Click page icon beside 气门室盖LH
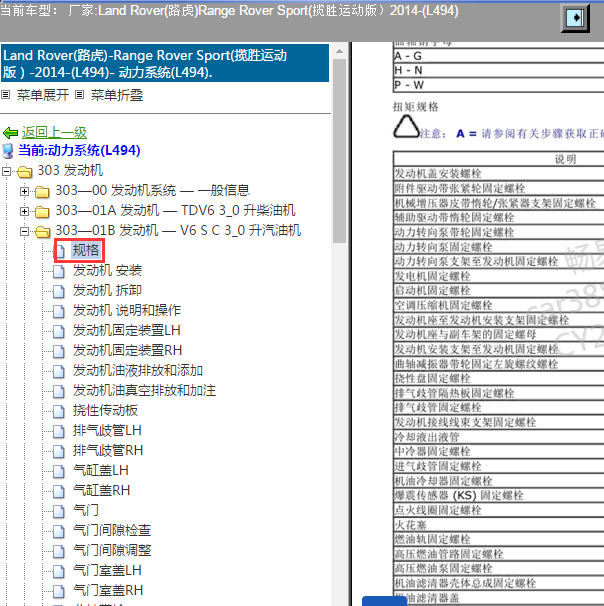Image resolution: width=604 pixels, height=606 pixels. point(59,572)
